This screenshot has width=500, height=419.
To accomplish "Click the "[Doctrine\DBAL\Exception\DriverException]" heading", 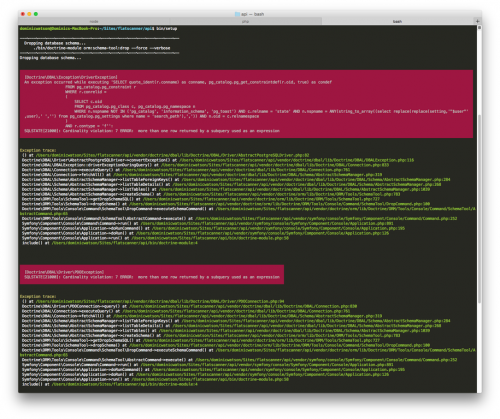I will pos(71,77).
